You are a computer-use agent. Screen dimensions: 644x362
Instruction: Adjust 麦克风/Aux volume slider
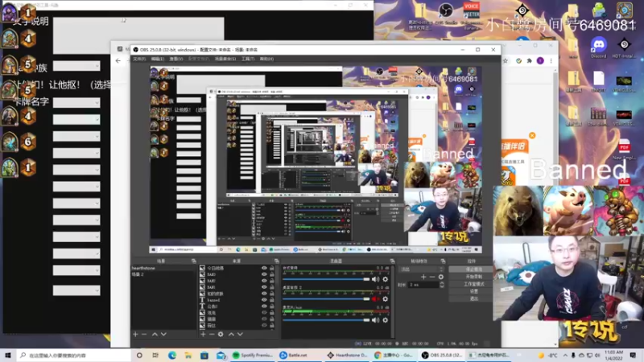click(x=327, y=320)
